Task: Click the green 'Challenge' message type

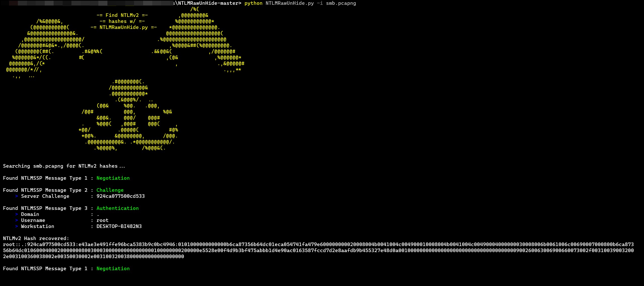Action: pos(110,190)
